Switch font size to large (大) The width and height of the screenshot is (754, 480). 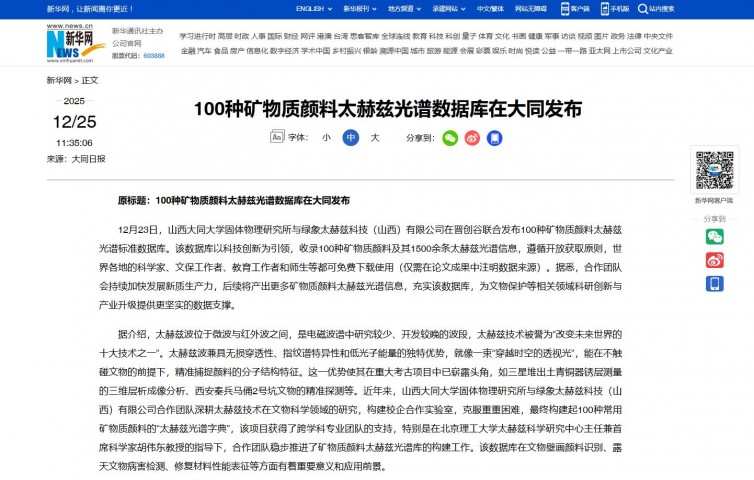[375, 138]
